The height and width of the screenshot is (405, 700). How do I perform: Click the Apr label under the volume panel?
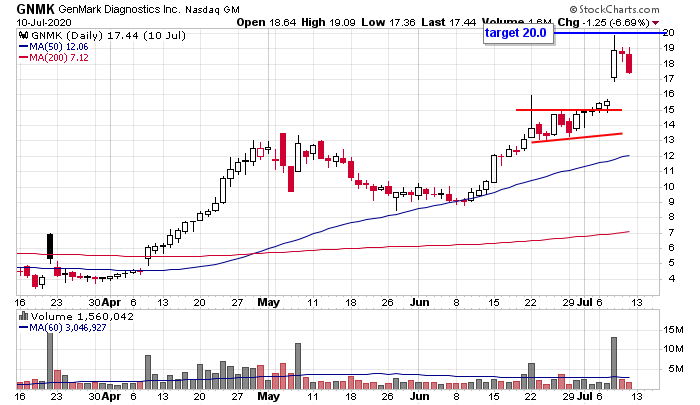click(111, 397)
